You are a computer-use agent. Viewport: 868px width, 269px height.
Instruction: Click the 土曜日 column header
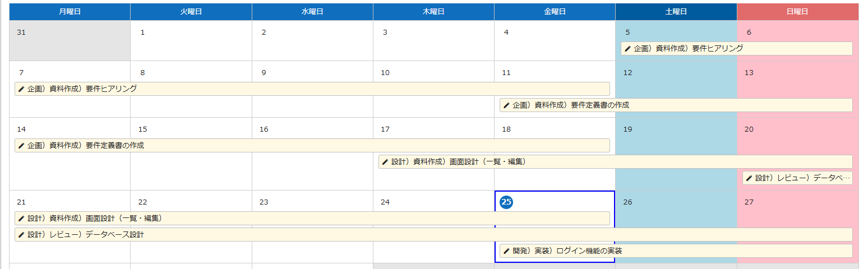click(676, 12)
